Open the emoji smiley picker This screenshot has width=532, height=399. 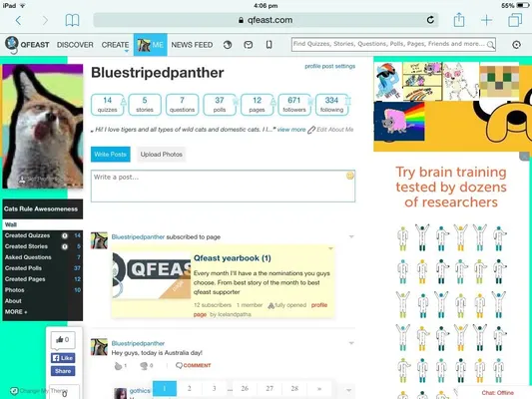coord(350,176)
